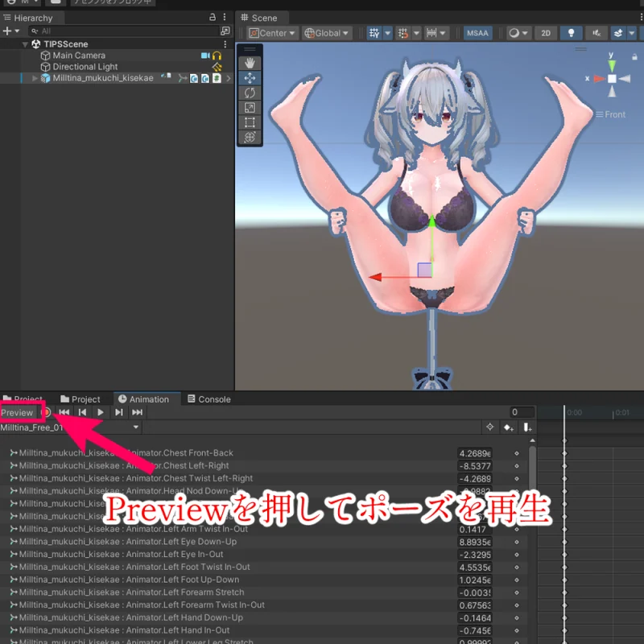Click the Add keyframe icon in Animation
The width and height of the screenshot is (644, 644).
pos(509,427)
